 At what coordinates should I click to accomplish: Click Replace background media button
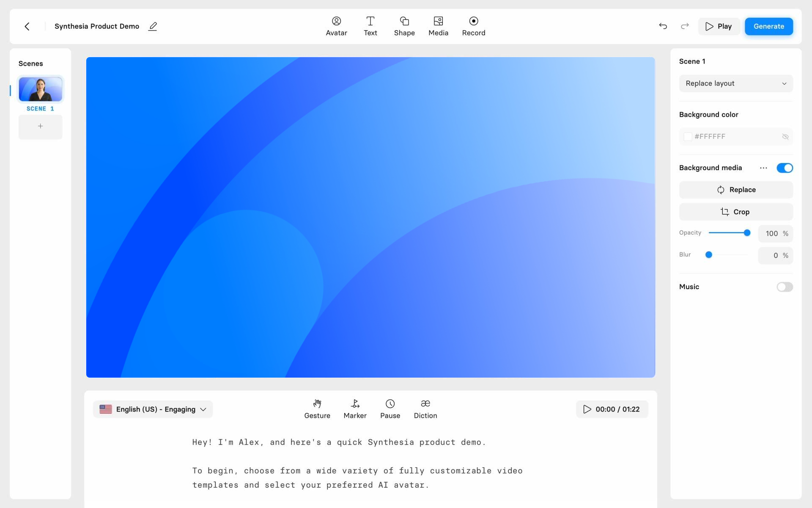click(735, 190)
